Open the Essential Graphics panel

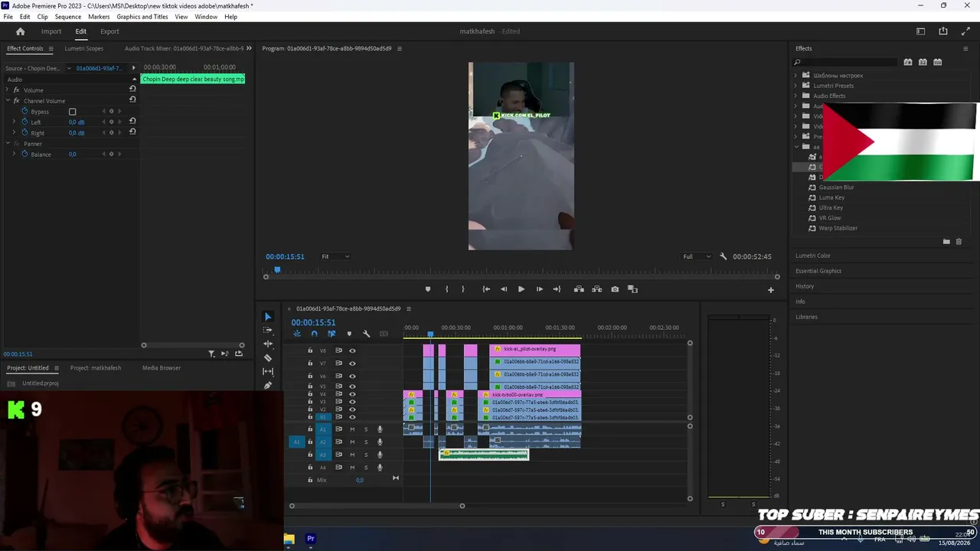(x=818, y=271)
